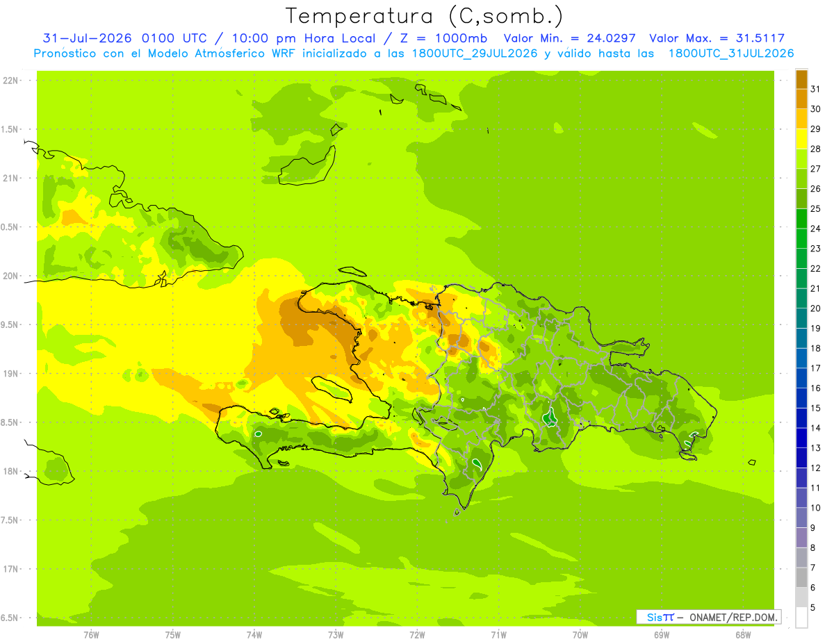
Task: Click the "9.5N" latitude label
Action: 10,325
